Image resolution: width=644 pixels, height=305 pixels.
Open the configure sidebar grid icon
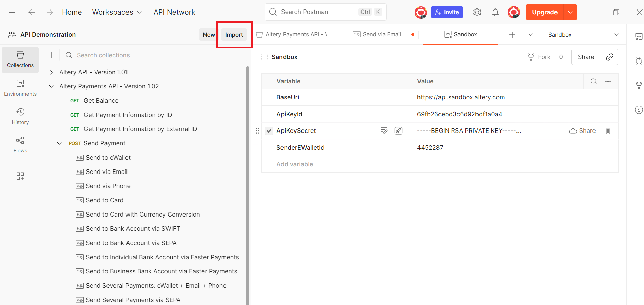coord(20,176)
